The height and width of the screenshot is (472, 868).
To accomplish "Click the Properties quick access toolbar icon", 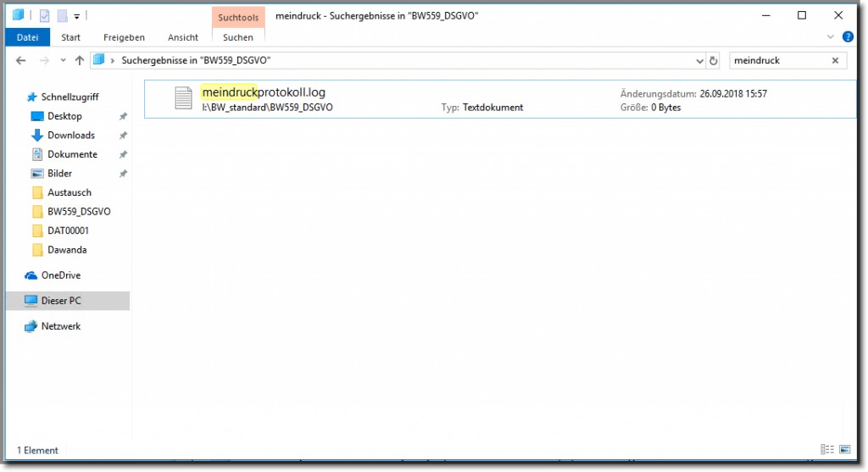I will [x=45, y=15].
